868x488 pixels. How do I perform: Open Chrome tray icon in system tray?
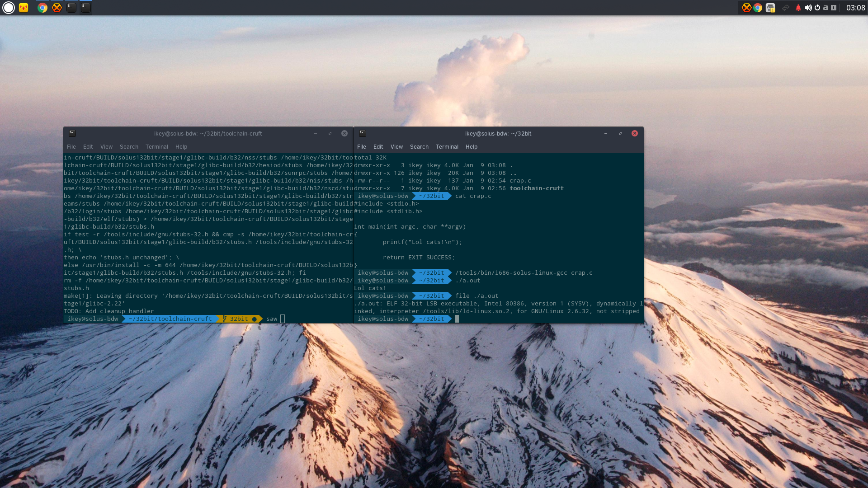758,8
